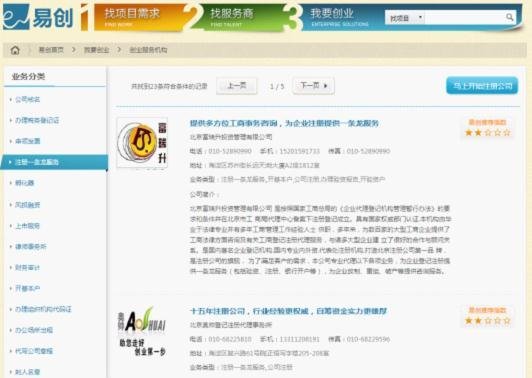Click the star rating of the first listing
Image resolution: width=532 pixels, height=378 pixels.
[x=488, y=133]
